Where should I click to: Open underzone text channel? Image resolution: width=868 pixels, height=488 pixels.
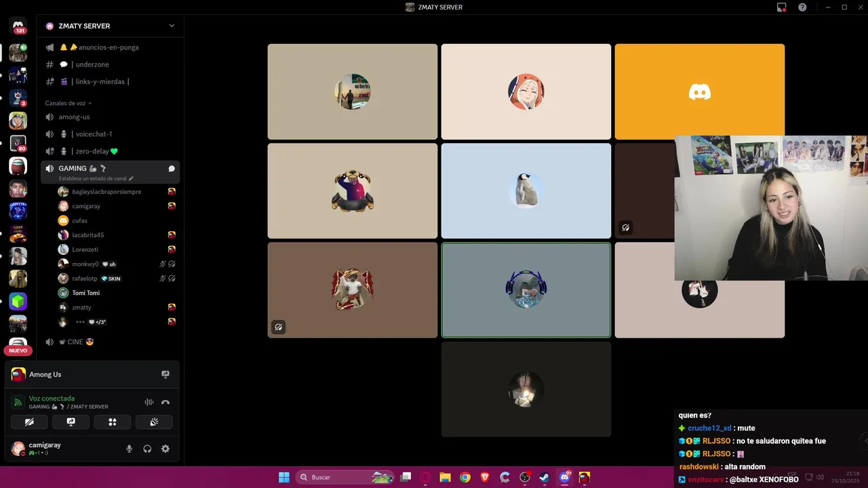point(110,64)
